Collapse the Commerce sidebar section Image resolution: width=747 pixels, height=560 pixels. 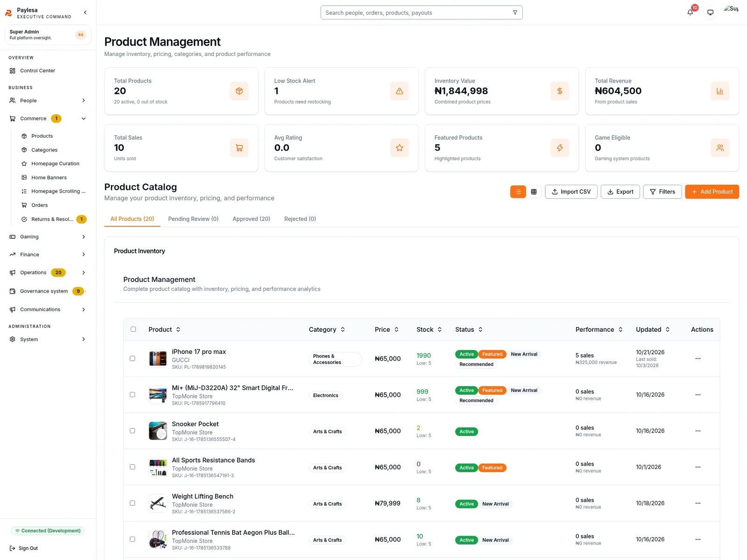pyautogui.click(x=48, y=119)
